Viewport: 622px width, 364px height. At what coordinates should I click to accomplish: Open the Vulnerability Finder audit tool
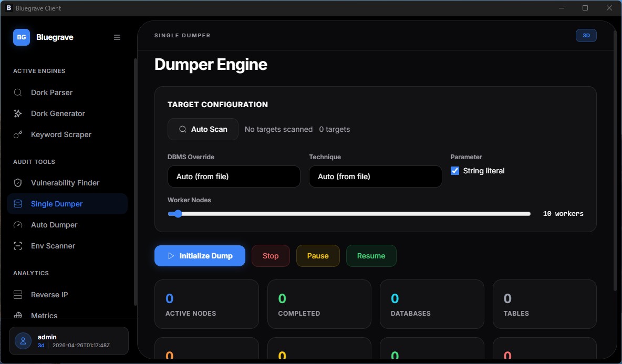coord(64,182)
